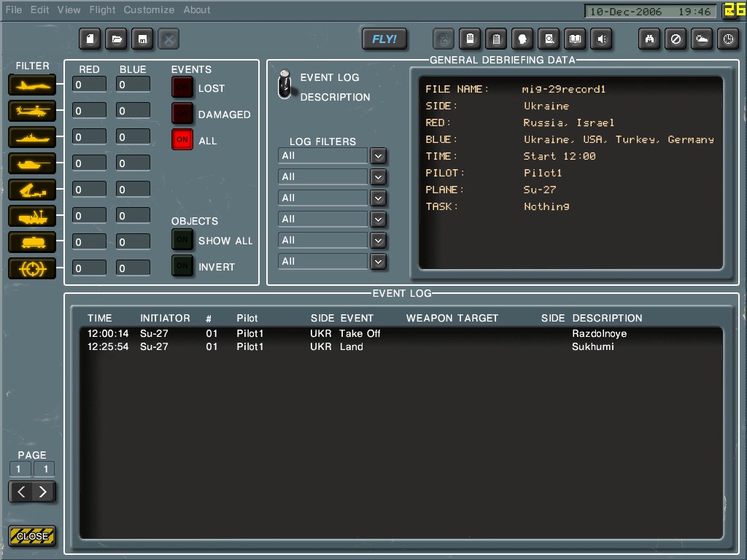This screenshot has width=747, height=560.
Task: Toggle the LOST events button
Action: pos(182,87)
